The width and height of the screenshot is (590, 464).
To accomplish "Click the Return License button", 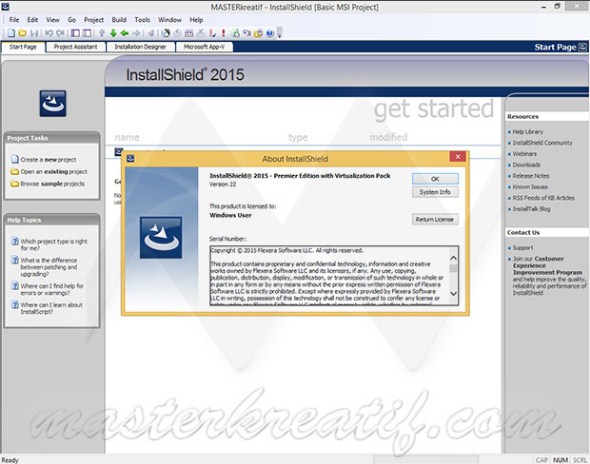I will tap(435, 219).
